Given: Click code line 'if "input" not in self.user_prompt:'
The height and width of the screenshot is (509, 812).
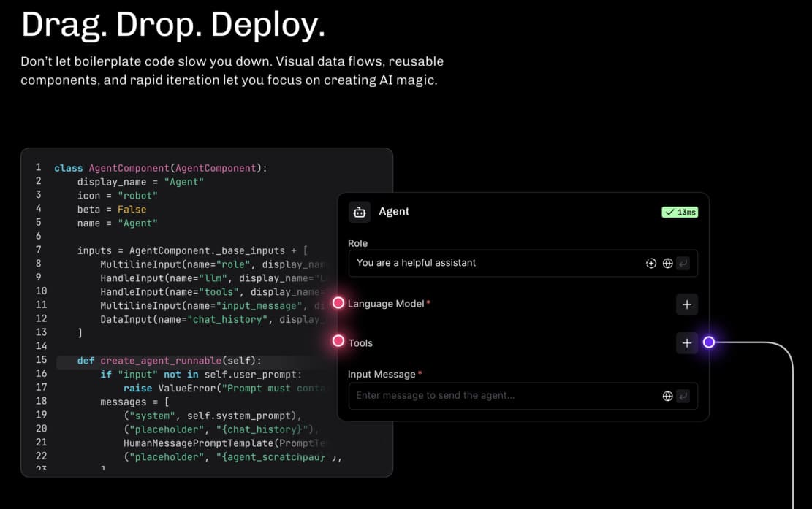Looking at the screenshot, I should [201, 375].
